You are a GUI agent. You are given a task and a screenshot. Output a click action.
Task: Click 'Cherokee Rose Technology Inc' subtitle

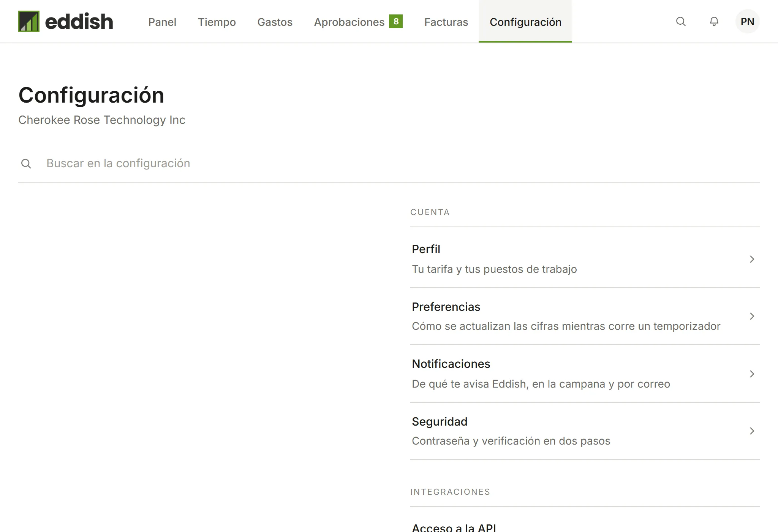(102, 120)
